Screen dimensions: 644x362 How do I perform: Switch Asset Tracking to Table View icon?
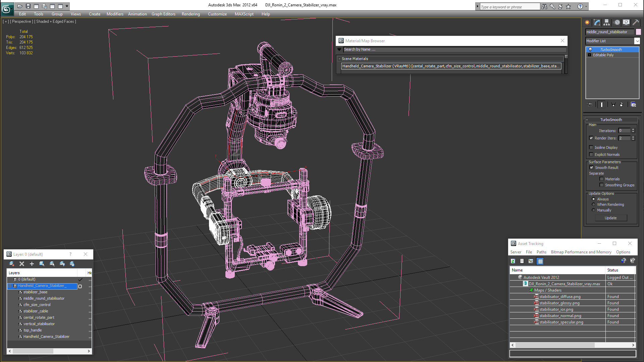pos(540,261)
